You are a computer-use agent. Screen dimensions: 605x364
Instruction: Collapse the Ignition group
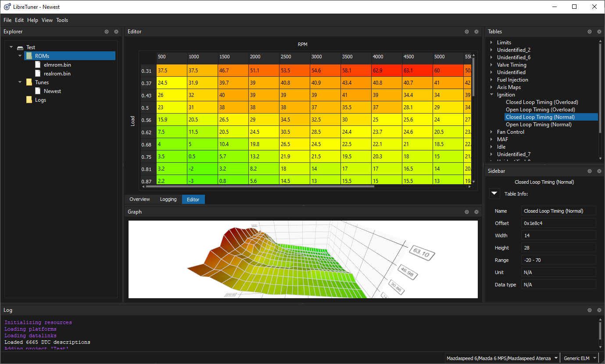491,95
